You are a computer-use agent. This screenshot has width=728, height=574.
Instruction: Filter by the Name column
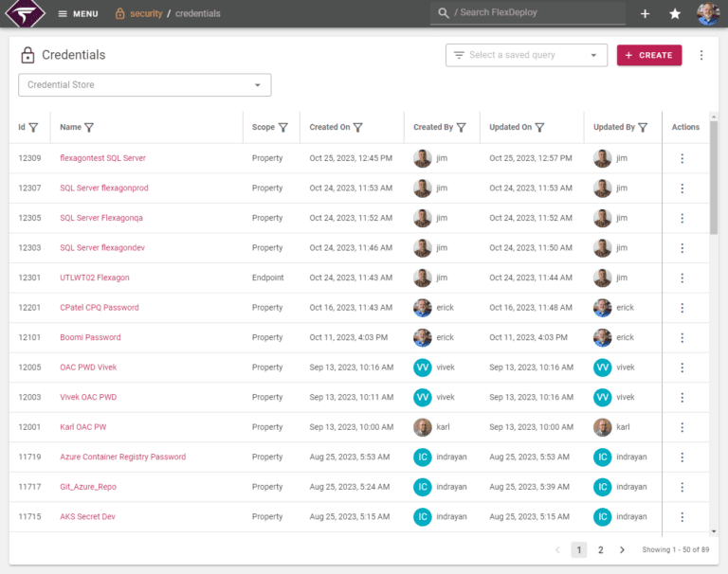[89, 127]
